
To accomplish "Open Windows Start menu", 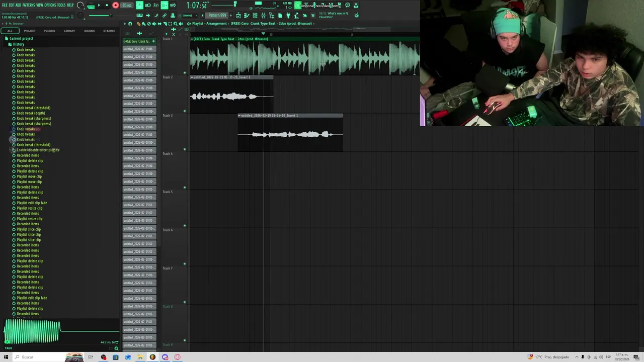I will [6, 357].
